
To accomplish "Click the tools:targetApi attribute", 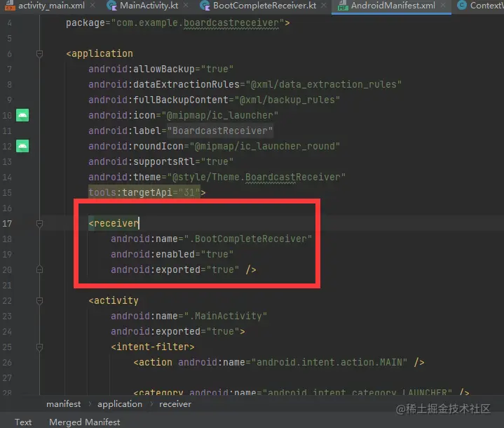I will [144, 192].
